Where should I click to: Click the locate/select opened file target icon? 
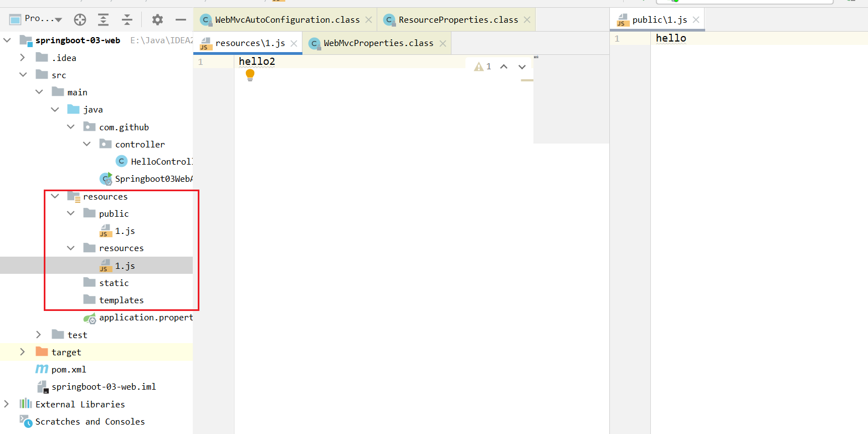pyautogui.click(x=80, y=20)
